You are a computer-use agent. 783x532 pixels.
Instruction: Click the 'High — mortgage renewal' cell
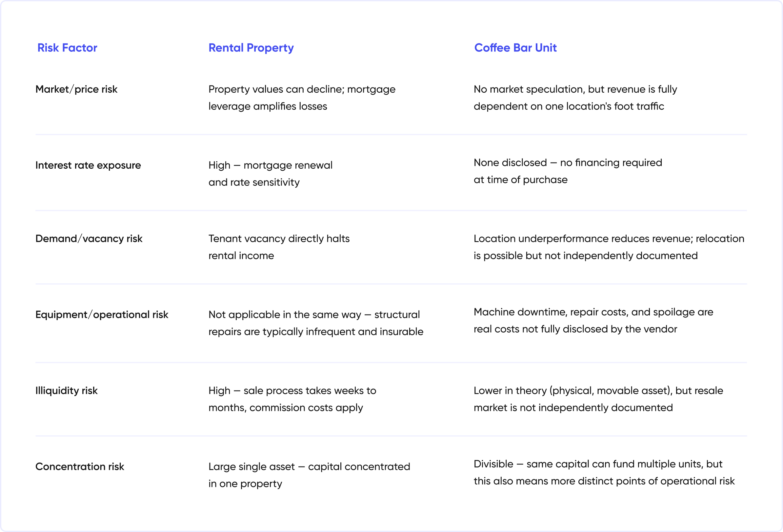pos(270,174)
